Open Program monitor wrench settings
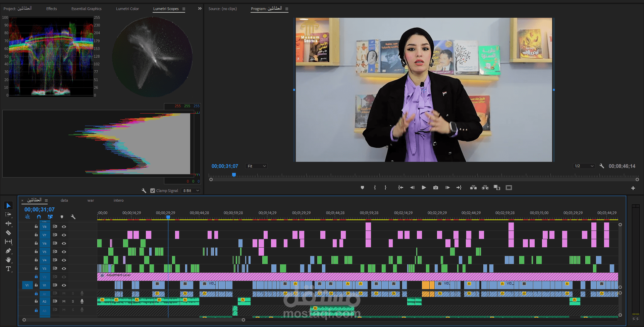This screenshot has height=327, width=644. click(602, 166)
